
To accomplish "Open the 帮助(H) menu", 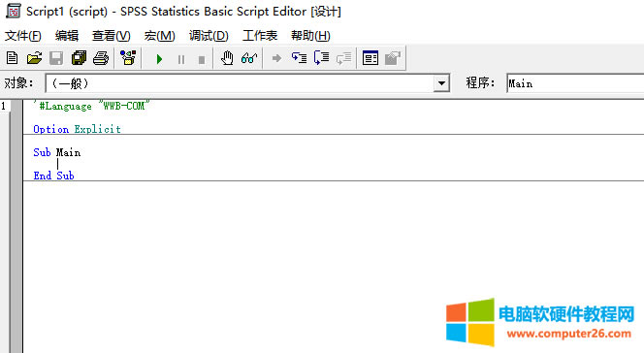I will (x=310, y=36).
